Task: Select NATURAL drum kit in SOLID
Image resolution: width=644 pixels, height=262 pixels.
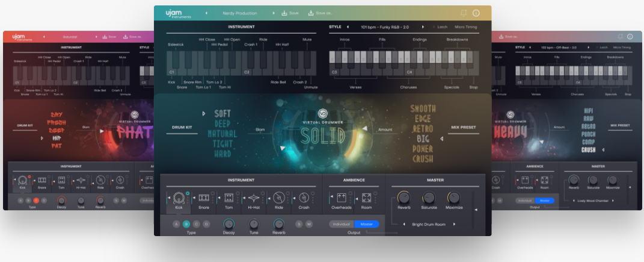Action: tap(222, 134)
